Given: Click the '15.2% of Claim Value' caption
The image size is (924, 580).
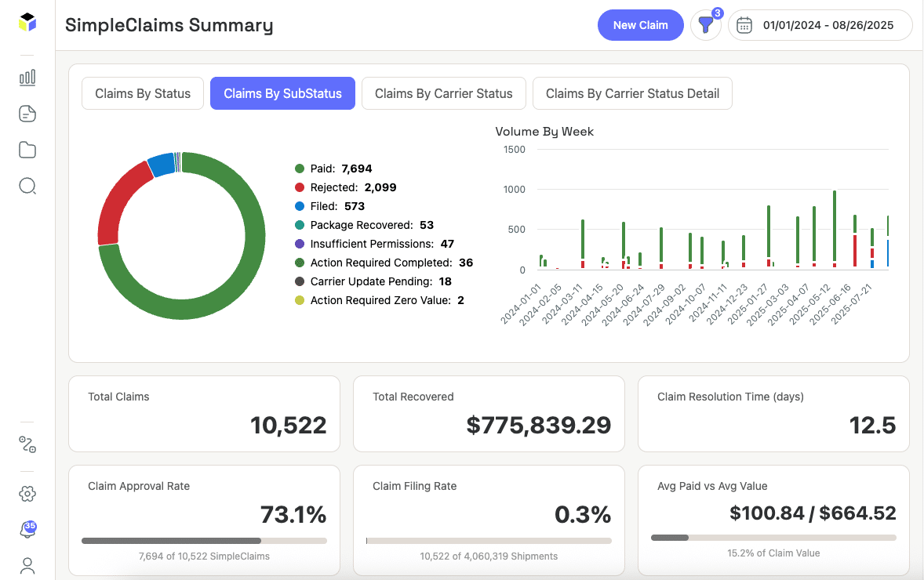Looking at the screenshot, I should [x=773, y=553].
